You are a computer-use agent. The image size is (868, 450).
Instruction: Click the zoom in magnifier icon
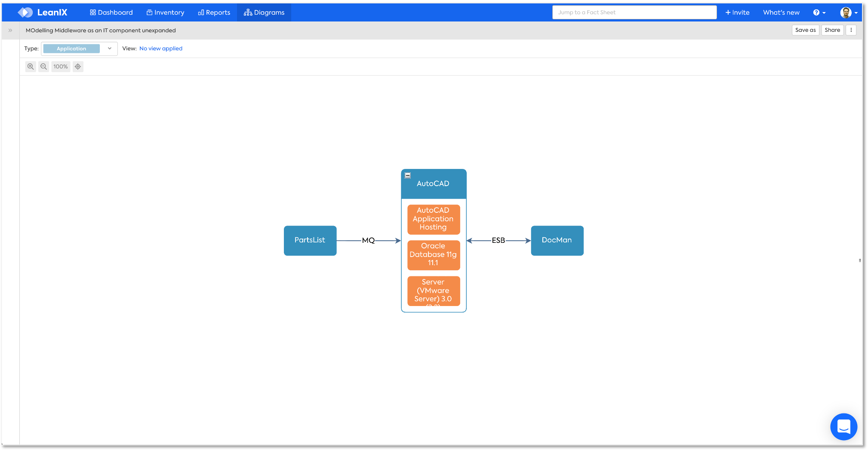[x=31, y=67]
